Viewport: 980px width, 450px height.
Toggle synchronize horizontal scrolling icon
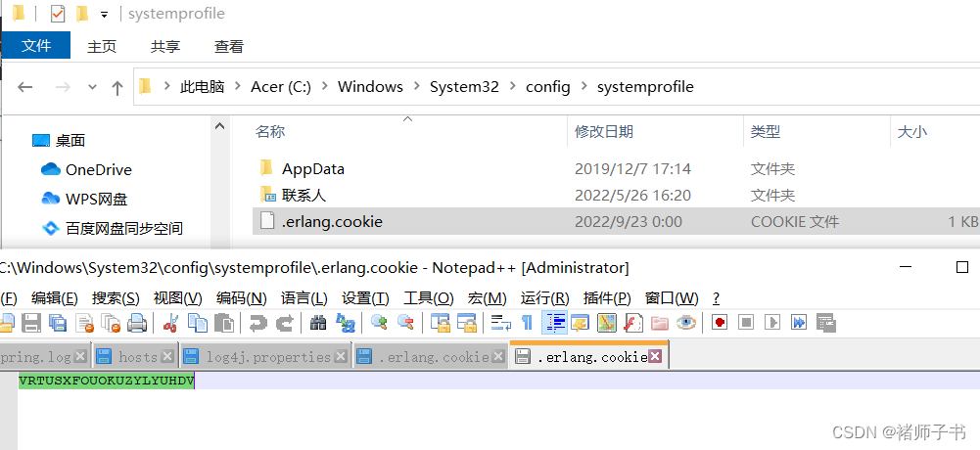[466, 323]
